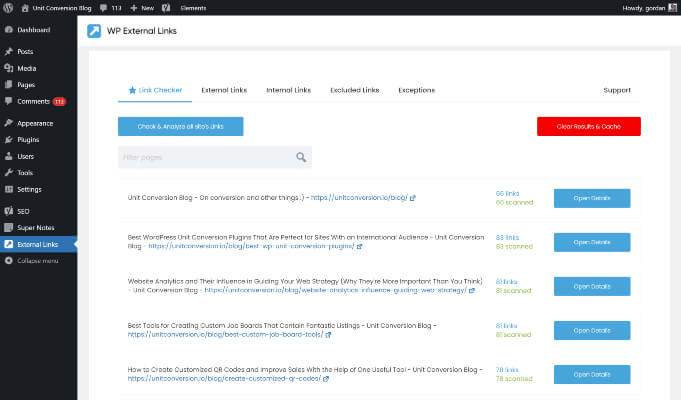
Task: Click the Tools wrench icon
Action: [x=9, y=172]
